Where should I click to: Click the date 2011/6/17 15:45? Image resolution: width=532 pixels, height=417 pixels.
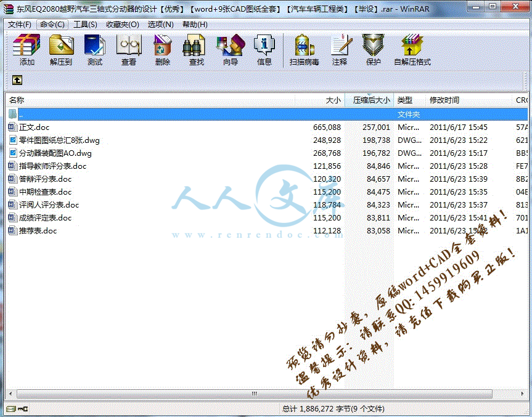coord(459,127)
